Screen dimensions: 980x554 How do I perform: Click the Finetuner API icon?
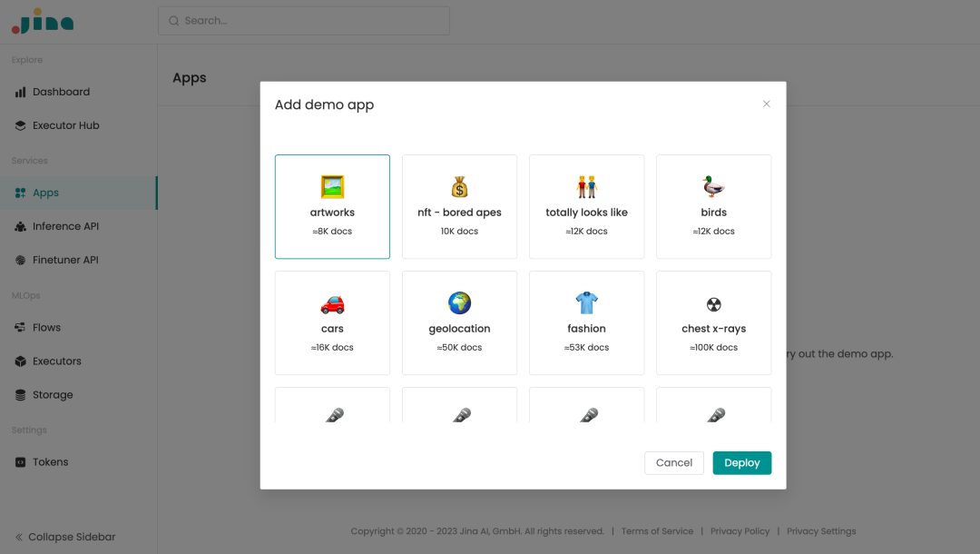coord(21,260)
